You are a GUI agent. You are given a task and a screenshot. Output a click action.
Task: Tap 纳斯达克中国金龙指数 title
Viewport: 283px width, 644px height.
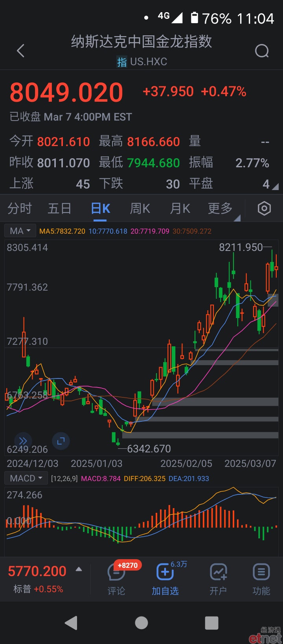141,42
